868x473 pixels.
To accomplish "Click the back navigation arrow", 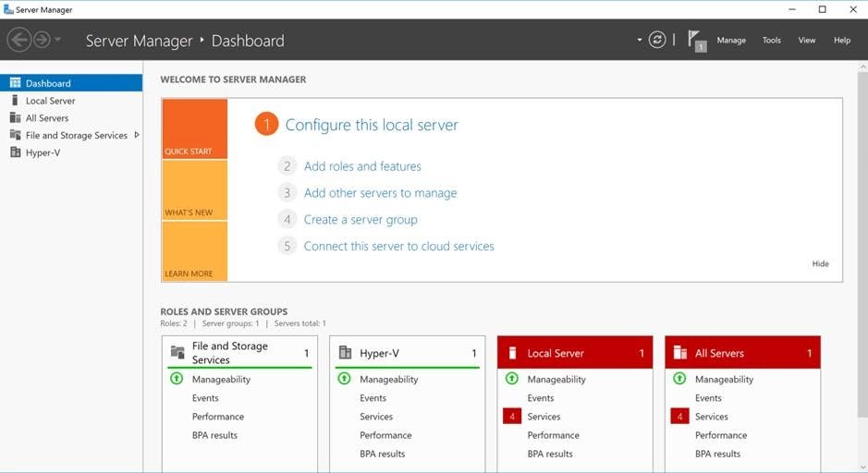I will click(18, 40).
